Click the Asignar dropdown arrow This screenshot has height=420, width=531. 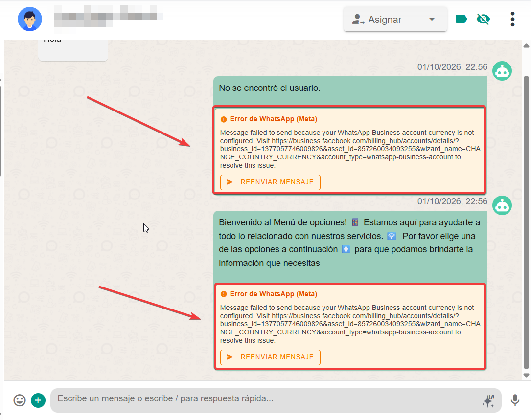[432, 19]
